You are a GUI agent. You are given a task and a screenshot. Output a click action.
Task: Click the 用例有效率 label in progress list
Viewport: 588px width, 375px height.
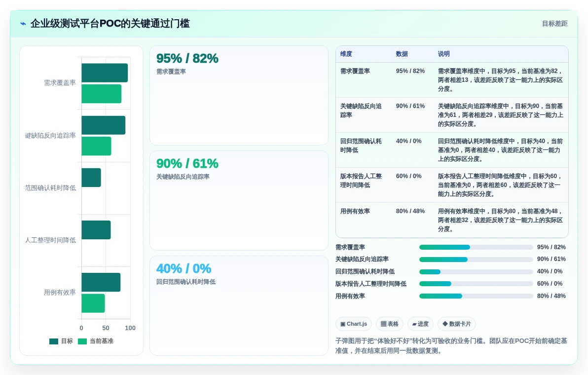(x=350, y=296)
